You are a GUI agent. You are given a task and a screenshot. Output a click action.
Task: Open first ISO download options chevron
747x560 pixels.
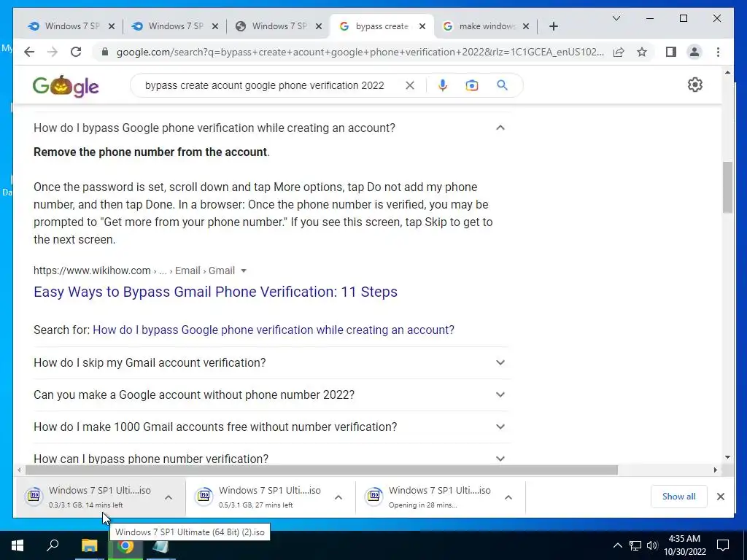click(169, 497)
